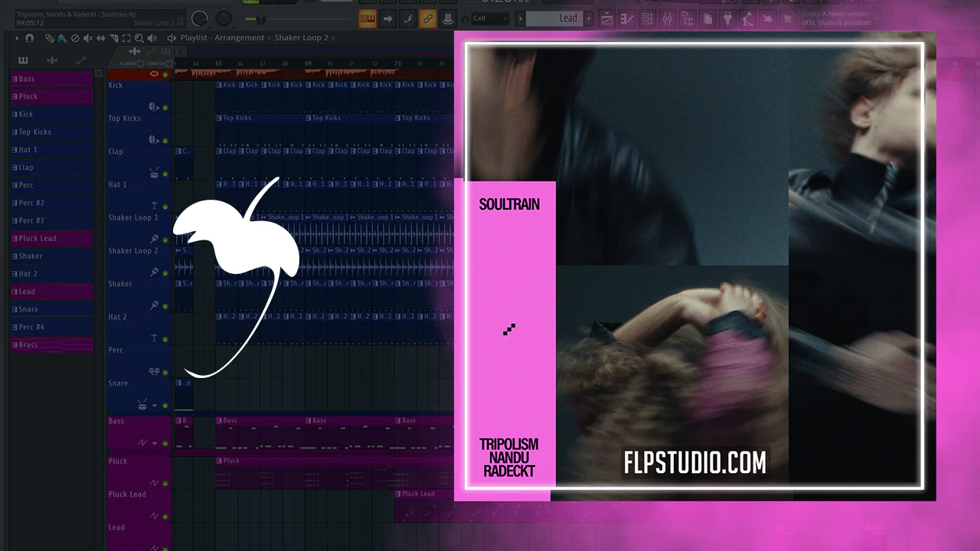Click bar 73 on the timeline ruler
This screenshot has width=980, height=551.
(x=397, y=64)
